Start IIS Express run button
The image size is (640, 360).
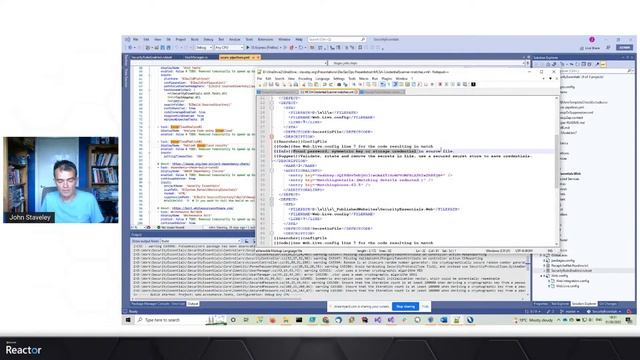[263, 48]
